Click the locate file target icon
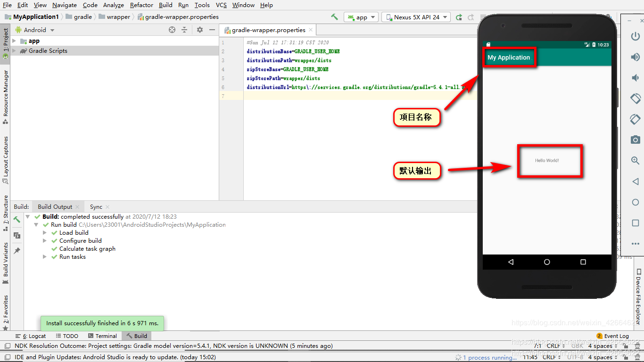Viewport: 644px width, 362px height. 172,30
